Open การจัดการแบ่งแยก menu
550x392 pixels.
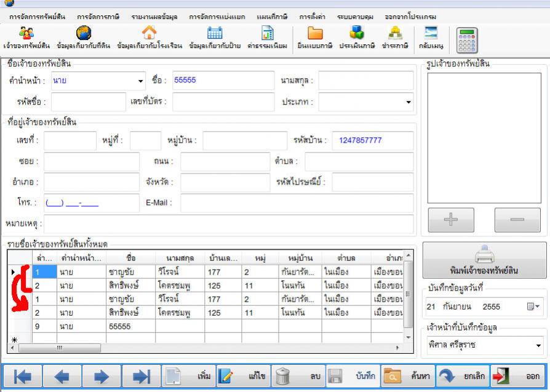point(217,17)
